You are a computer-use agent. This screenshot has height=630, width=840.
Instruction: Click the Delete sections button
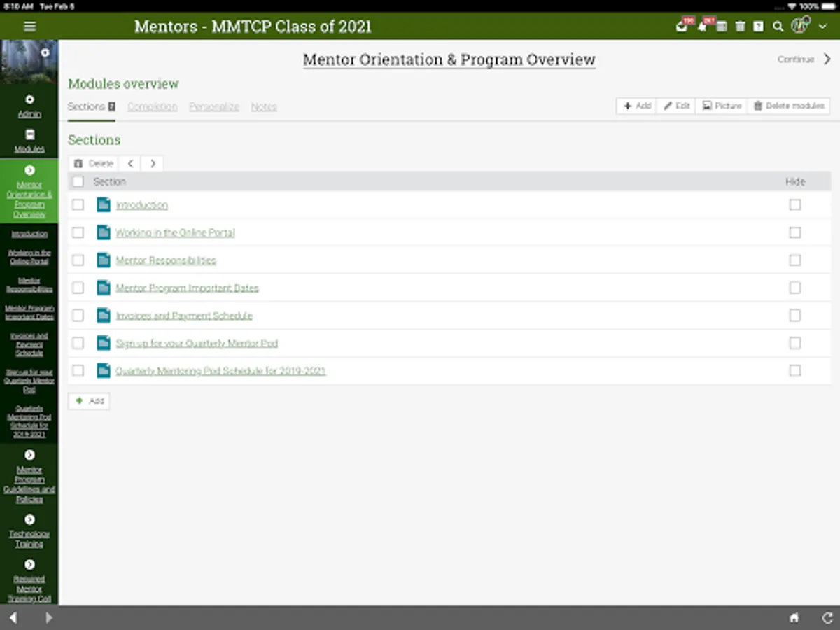(94, 163)
